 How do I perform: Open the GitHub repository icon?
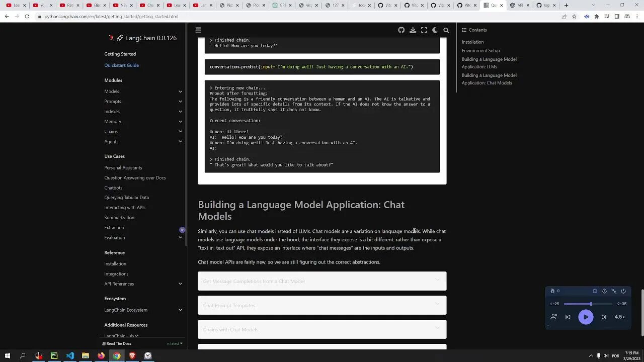coord(401,30)
